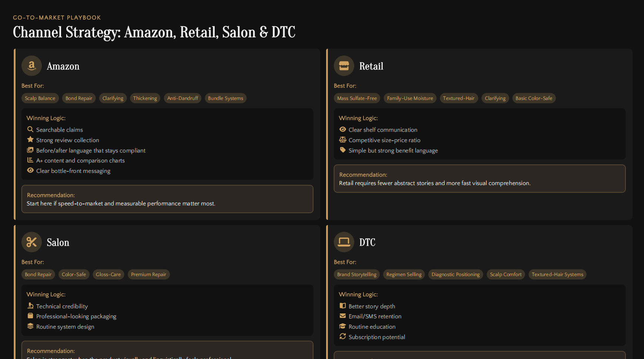Enable the Brand Storytelling tag under DTC

(356, 274)
